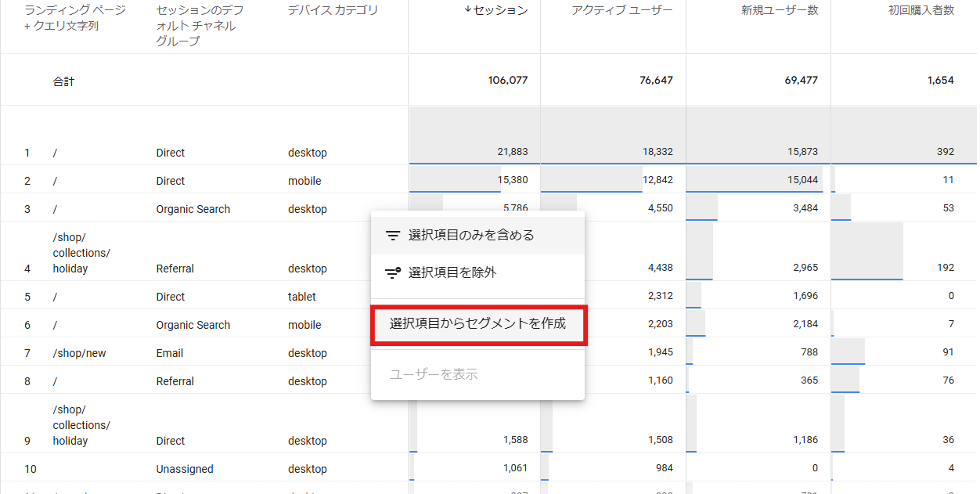
Task: Click the セッションのデフォルト チャネル グループ header
Action: 200,25
